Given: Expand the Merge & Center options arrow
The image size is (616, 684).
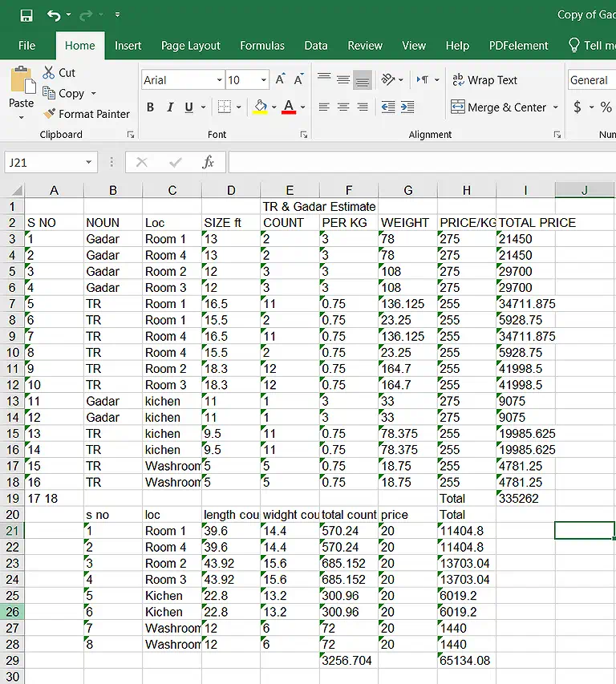Looking at the screenshot, I should (x=555, y=107).
